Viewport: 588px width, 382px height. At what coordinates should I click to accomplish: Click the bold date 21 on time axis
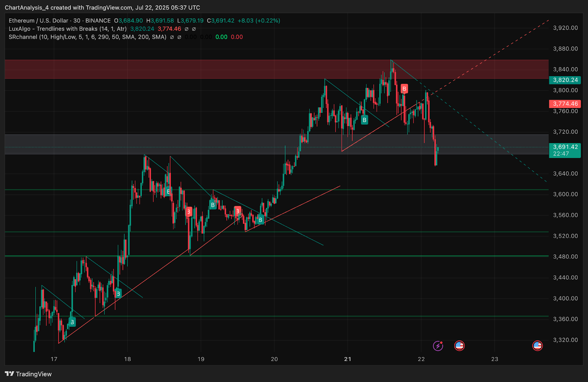coord(348,359)
